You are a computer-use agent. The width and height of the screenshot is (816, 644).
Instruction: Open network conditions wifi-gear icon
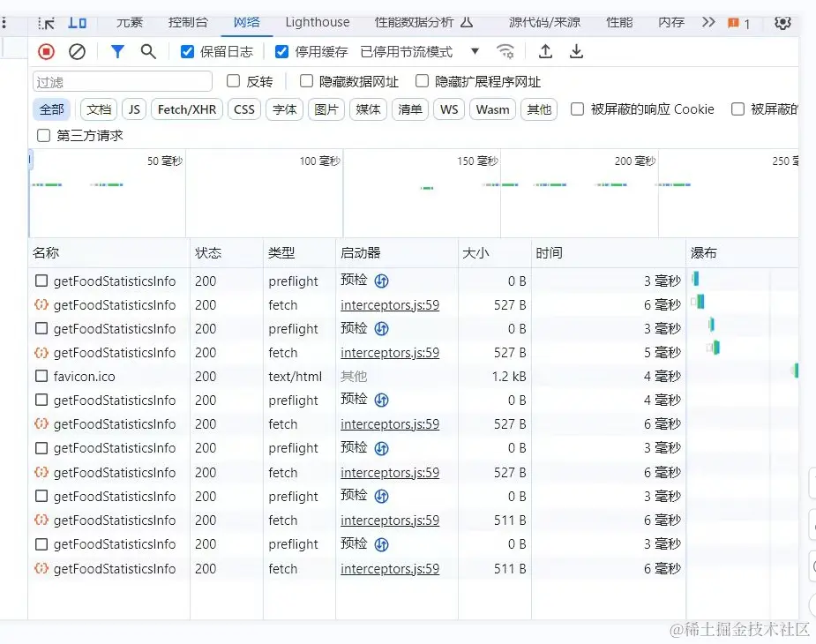pyautogui.click(x=505, y=51)
